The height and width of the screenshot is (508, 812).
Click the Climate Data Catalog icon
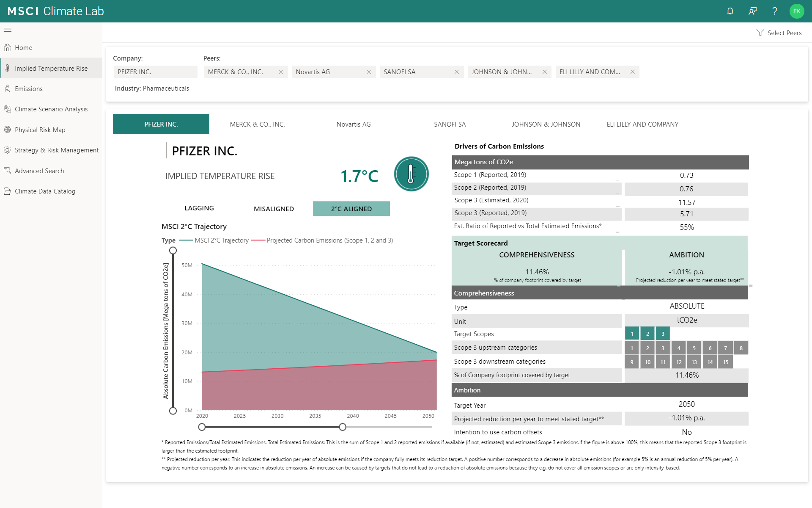7,191
